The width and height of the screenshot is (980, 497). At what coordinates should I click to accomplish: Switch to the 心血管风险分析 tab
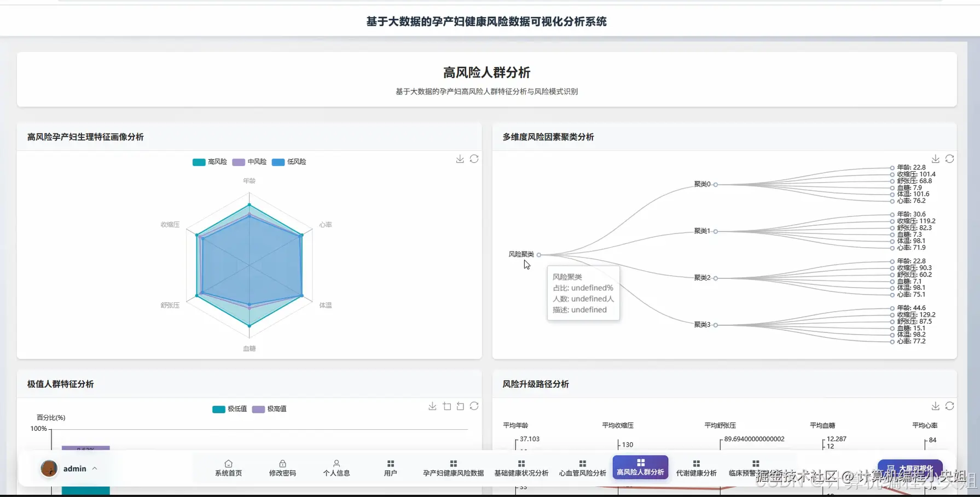pos(583,468)
